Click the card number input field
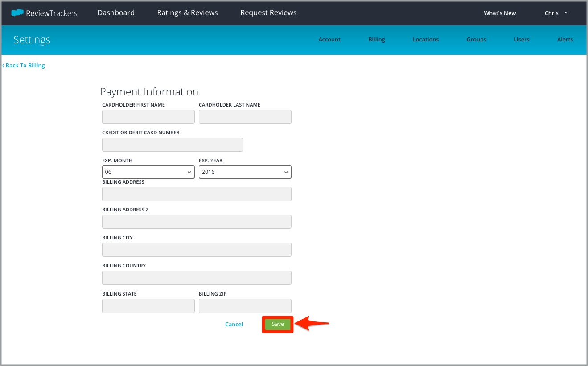Viewport: 588px width, 366px height. [x=173, y=145]
